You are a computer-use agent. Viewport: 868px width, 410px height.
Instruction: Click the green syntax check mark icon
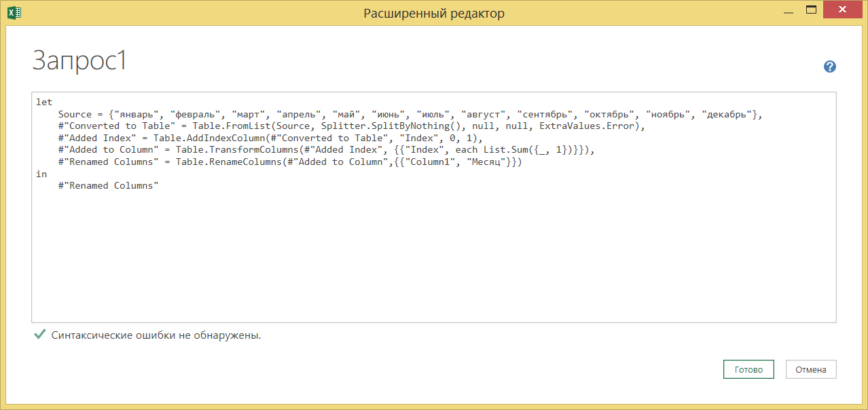coord(39,335)
